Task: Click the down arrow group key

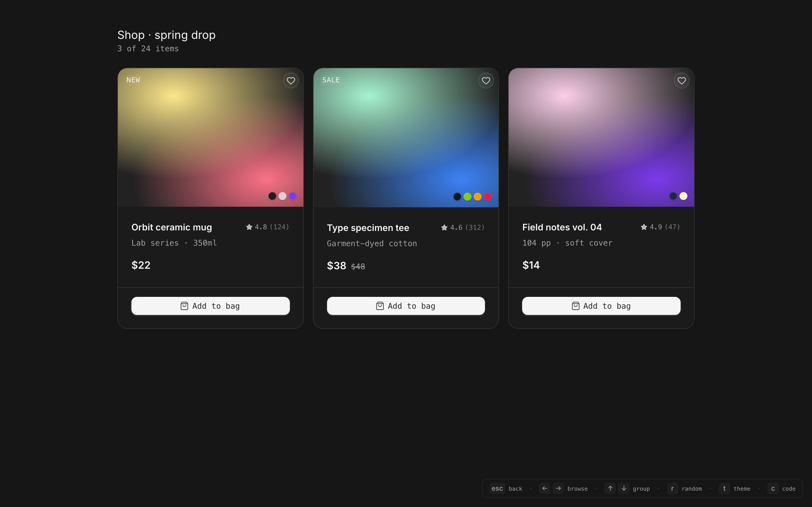Action: (x=624, y=488)
